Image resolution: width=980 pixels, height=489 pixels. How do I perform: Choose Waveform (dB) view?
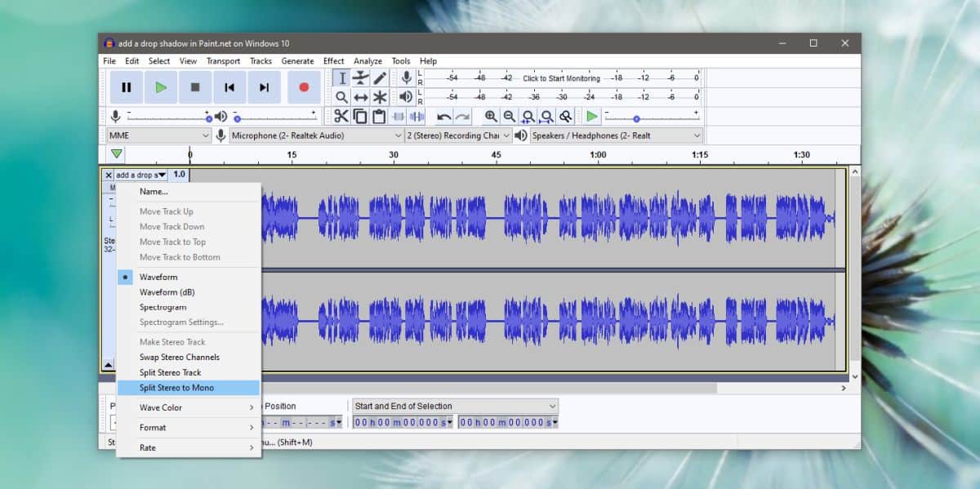[x=189, y=292]
